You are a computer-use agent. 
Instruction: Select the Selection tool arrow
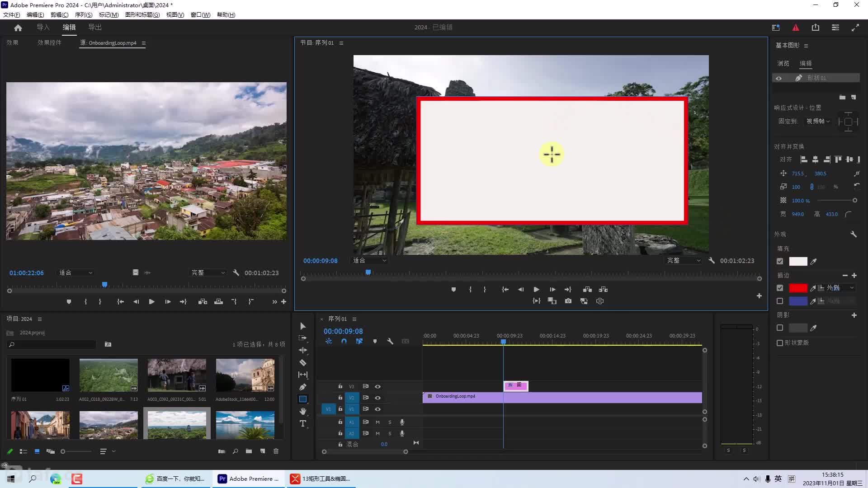[x=303, y=326]
